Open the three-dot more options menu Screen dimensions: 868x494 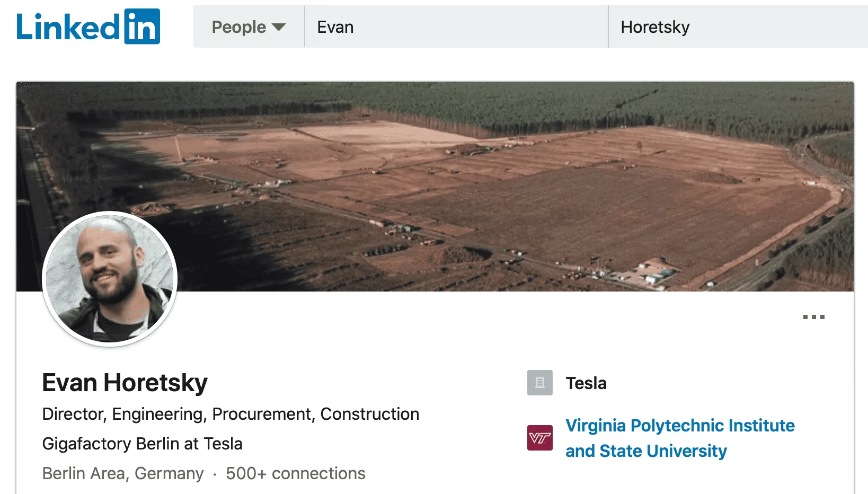813,317
